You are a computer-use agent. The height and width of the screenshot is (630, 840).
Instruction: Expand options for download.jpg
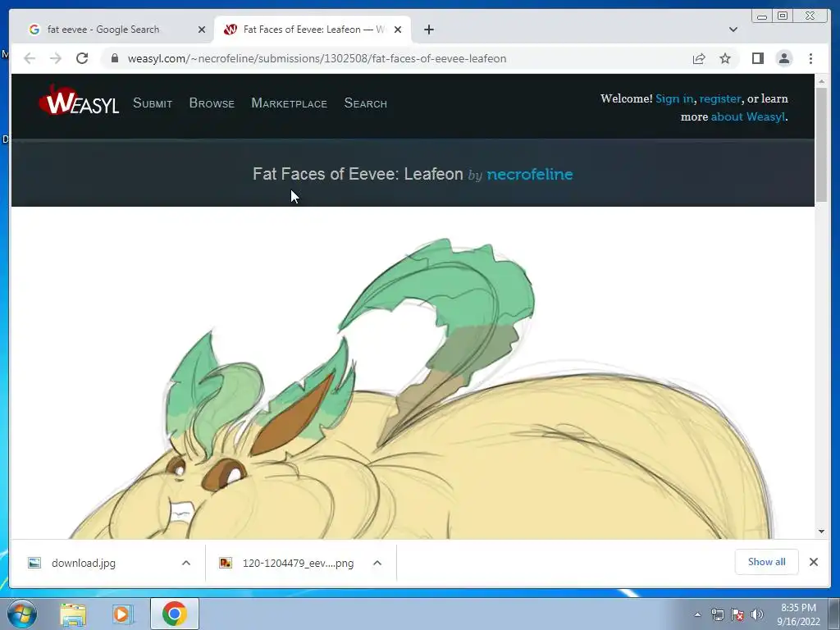[186, 563]
